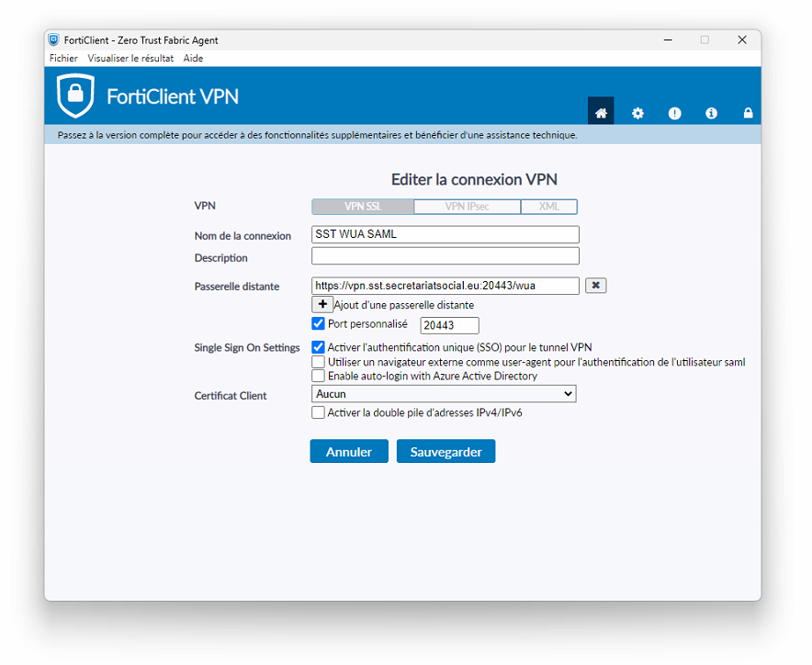Activate IPv4/IPv6 dual stack

click(318, 412)
